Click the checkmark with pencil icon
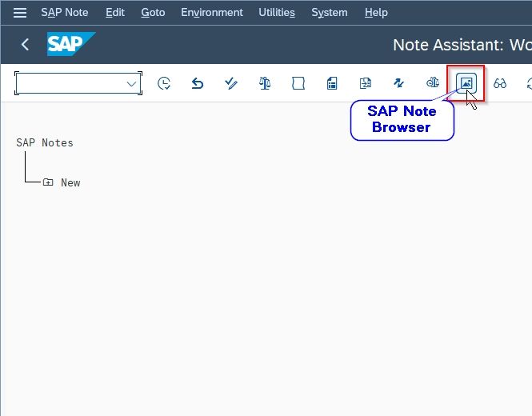 [x=230, y=83]
